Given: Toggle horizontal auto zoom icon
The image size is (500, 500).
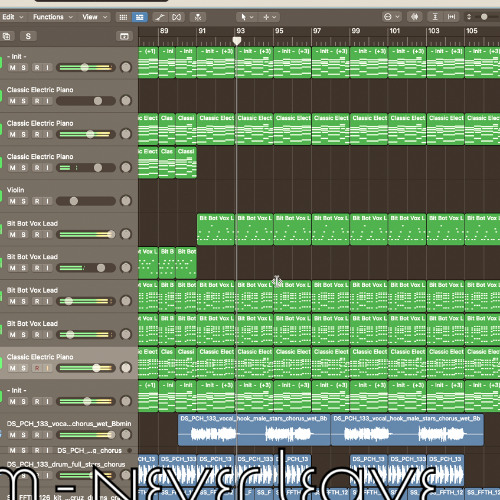Looking at the screenshot, I should pyautogui.click(x=451, y=17).
